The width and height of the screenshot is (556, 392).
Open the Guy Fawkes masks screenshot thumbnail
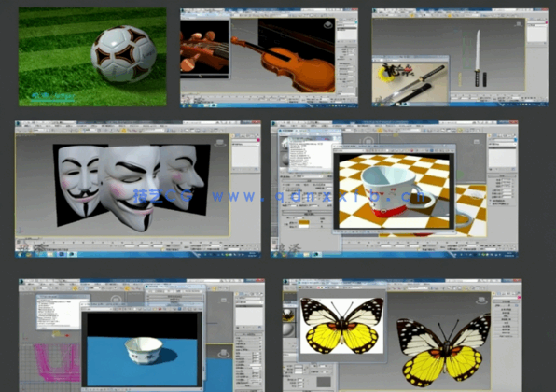138,189
